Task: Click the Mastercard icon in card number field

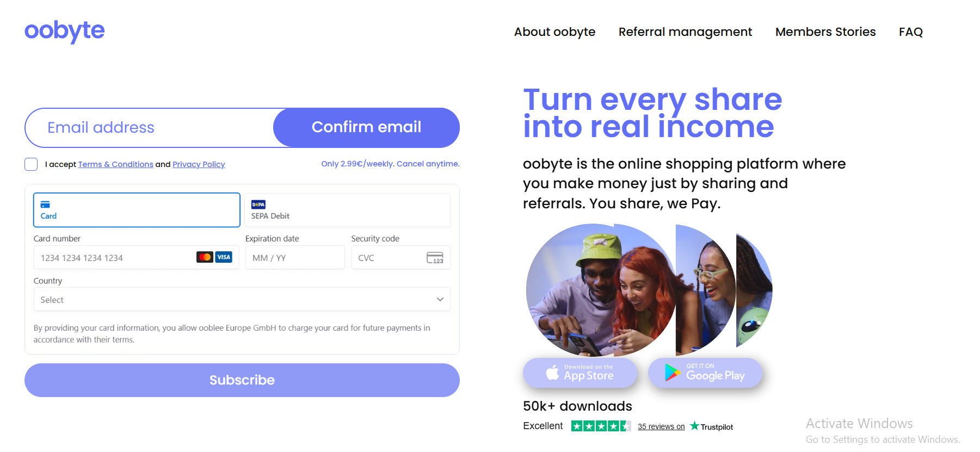Action: point(205,257)
